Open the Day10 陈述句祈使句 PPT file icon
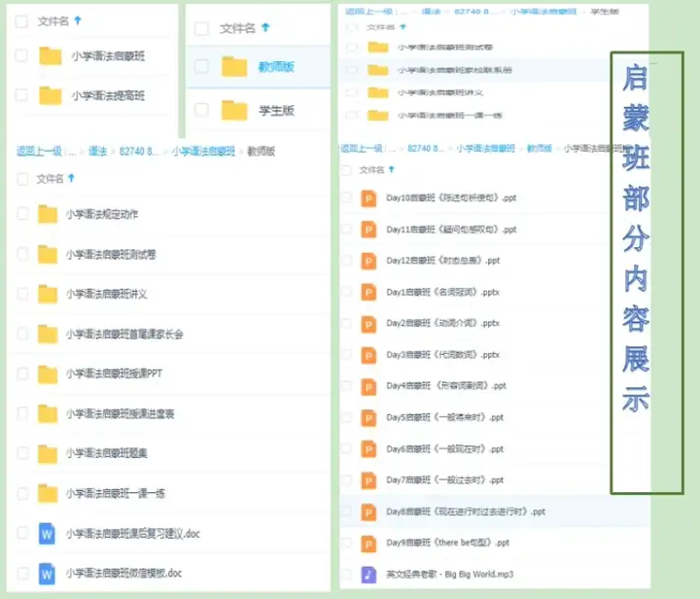This screenshot has width=700, height=599. click(x=368, y=198)
